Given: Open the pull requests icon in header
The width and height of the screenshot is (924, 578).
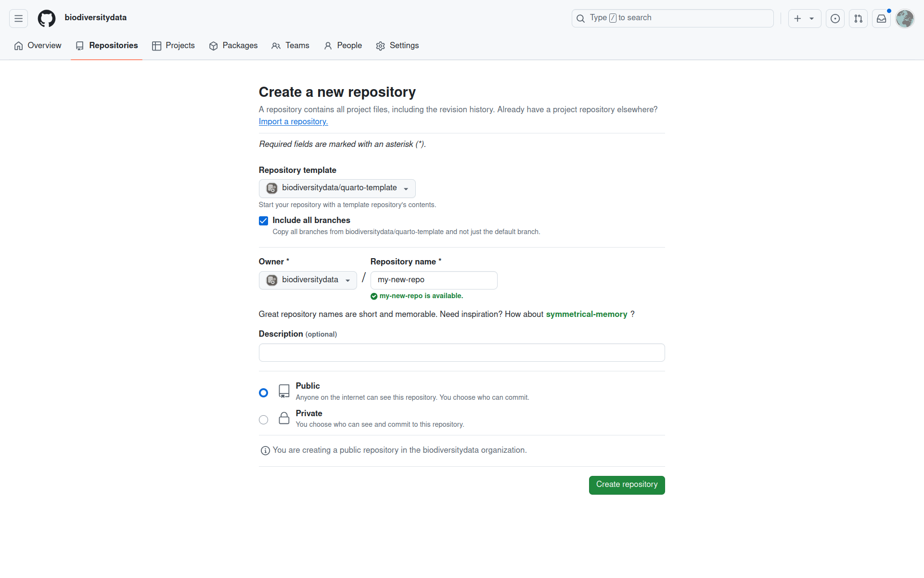Looking at the screenshot, I should pyautogui.click(x=858, y=18).
